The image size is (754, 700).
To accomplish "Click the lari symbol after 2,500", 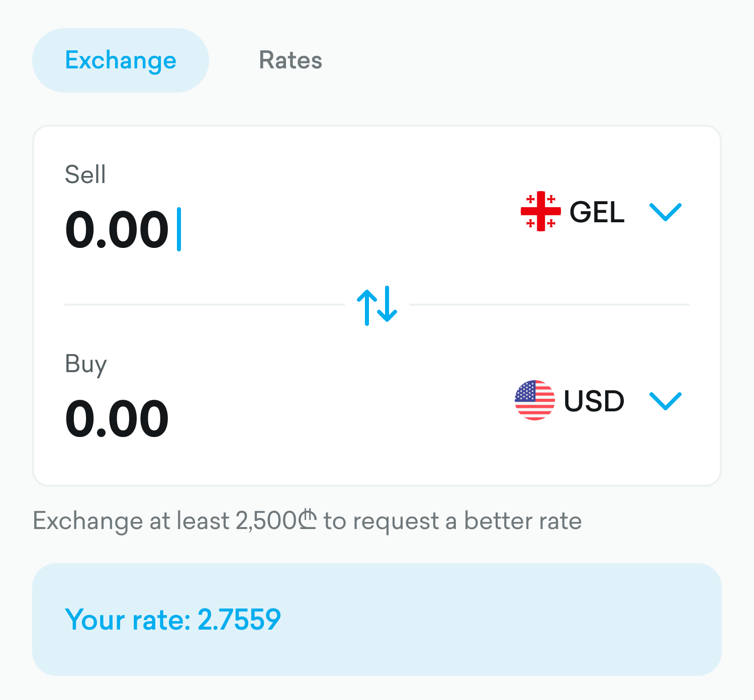I will click(307, 520).
